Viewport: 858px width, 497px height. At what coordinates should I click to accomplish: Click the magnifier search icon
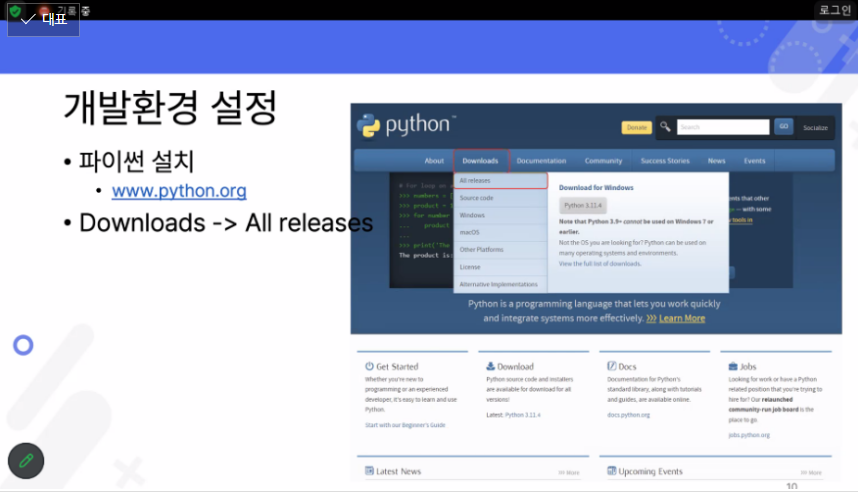click(665, 126)
